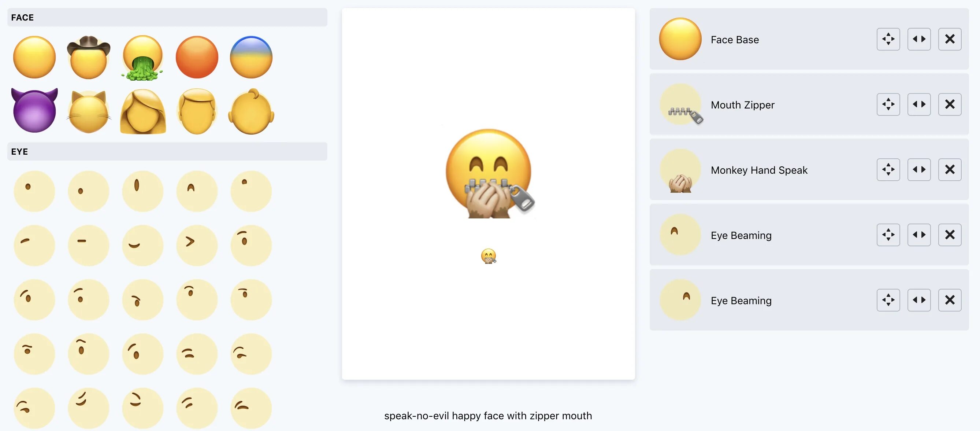Select the vomiting face emoji
Screen dimensions: 980x431
point(142,57)
